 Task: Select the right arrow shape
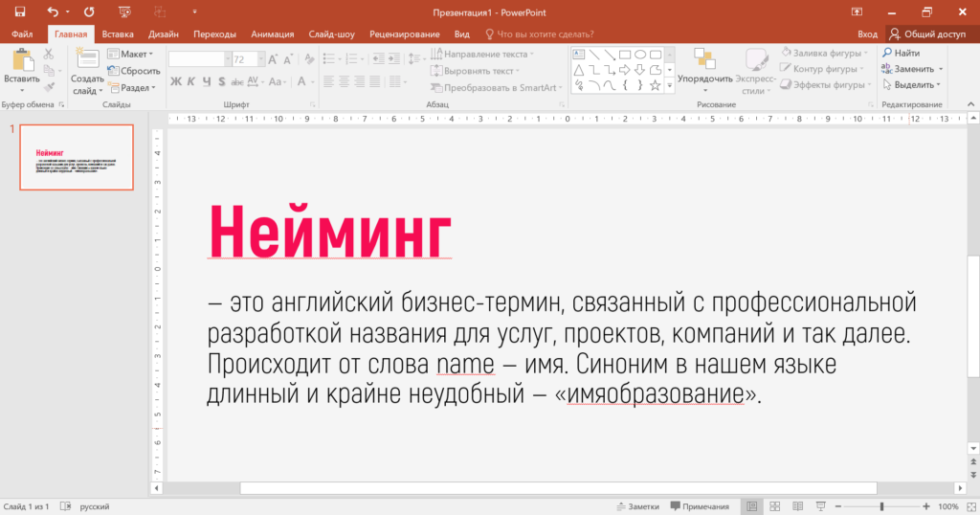tap(624, 70)
